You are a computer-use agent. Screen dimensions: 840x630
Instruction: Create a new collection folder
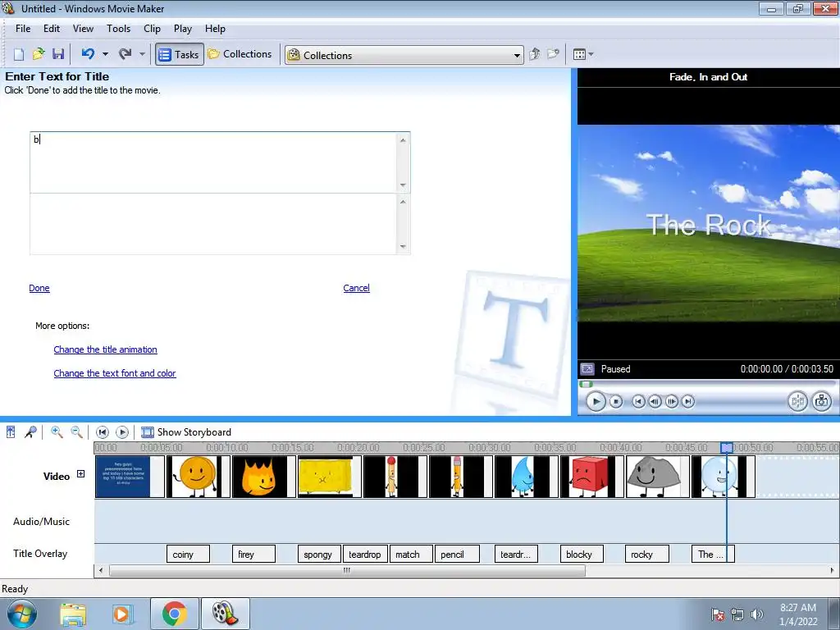(553, 54)
